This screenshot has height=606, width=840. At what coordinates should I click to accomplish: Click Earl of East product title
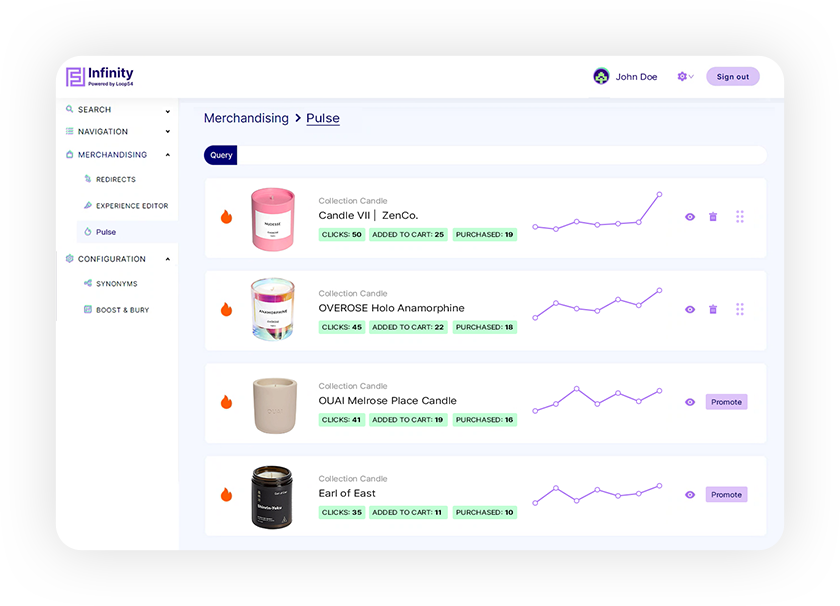(x=347, y=493)
